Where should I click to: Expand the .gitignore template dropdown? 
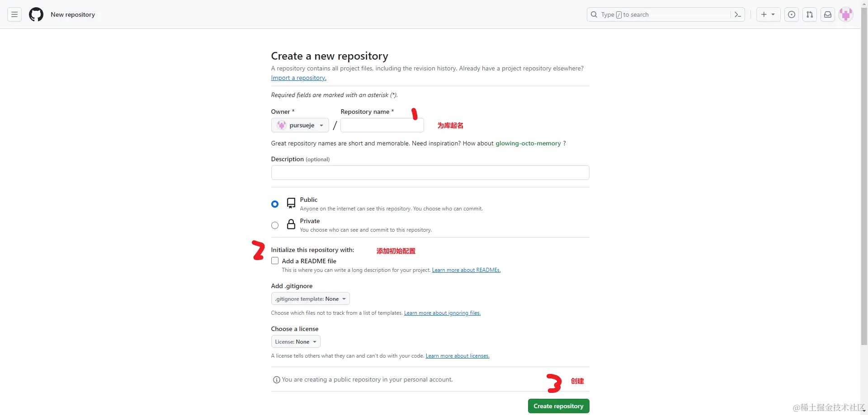pos(311,298)
